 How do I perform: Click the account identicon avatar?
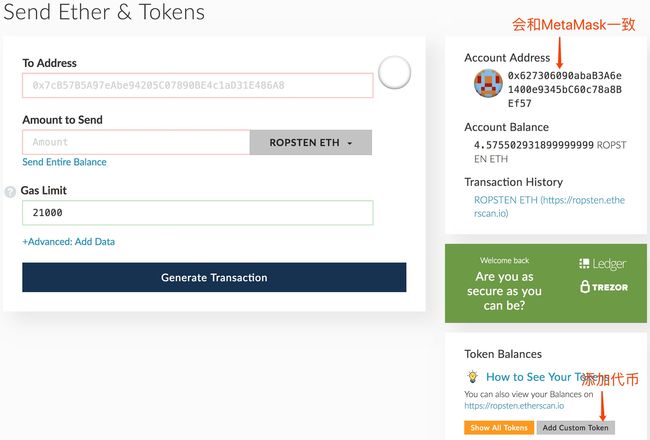tap(488, 83)
